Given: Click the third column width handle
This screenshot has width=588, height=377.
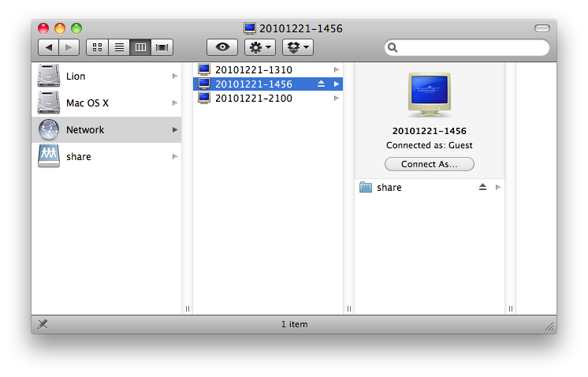Looking at the screenshot, I should tap(511, 308).
